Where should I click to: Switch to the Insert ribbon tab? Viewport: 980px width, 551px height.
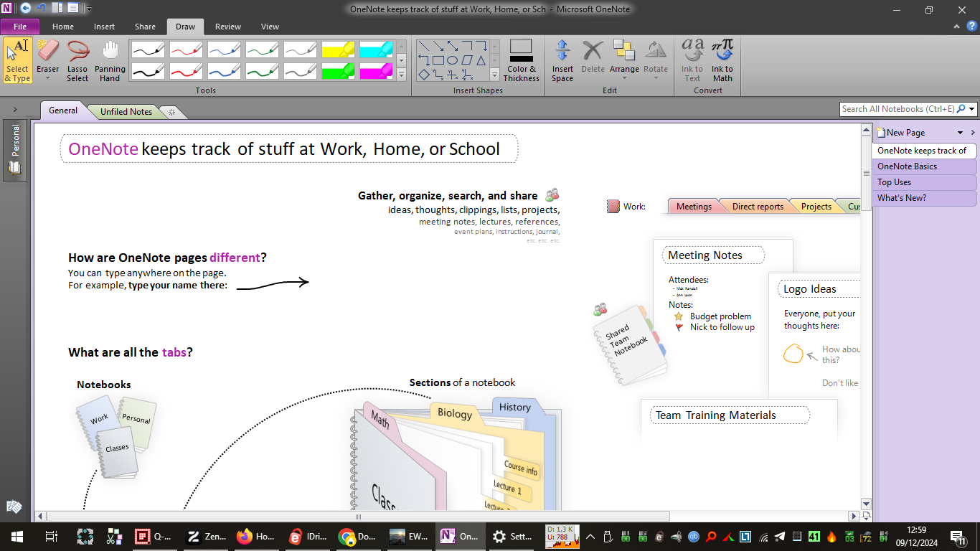point(104,27)
